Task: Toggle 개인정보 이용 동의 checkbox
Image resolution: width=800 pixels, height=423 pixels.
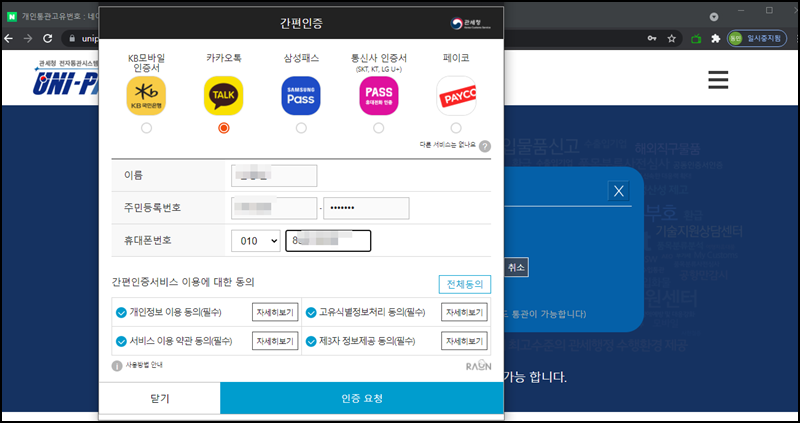Action: pos(121,312)
